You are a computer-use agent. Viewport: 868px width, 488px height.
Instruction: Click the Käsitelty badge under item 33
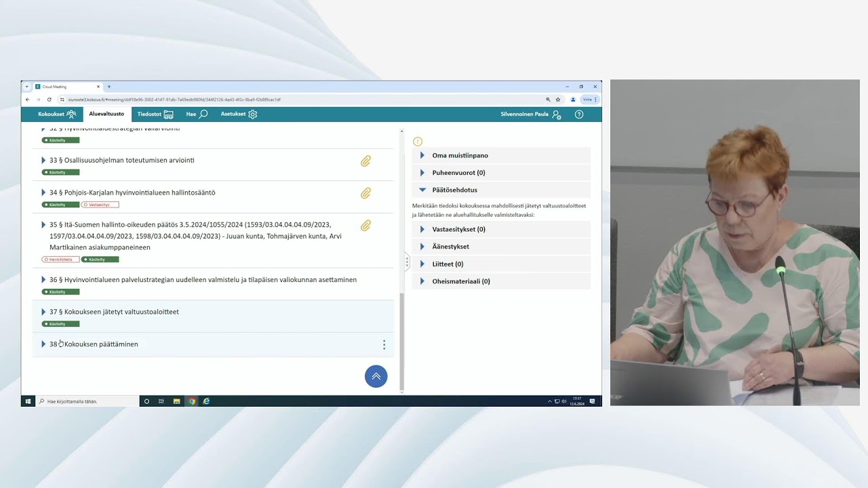click(60, 172)
